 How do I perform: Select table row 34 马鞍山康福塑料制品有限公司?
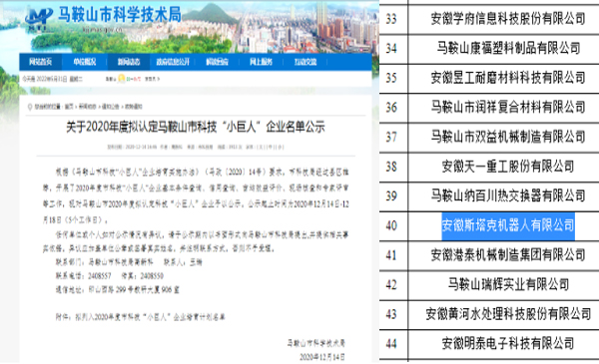pos(489,48)
